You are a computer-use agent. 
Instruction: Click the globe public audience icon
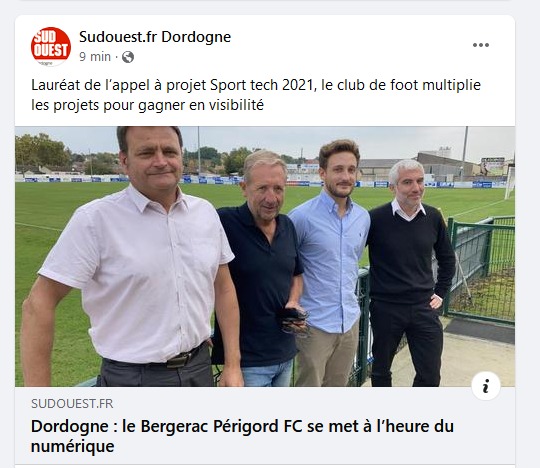coord(128,57)
